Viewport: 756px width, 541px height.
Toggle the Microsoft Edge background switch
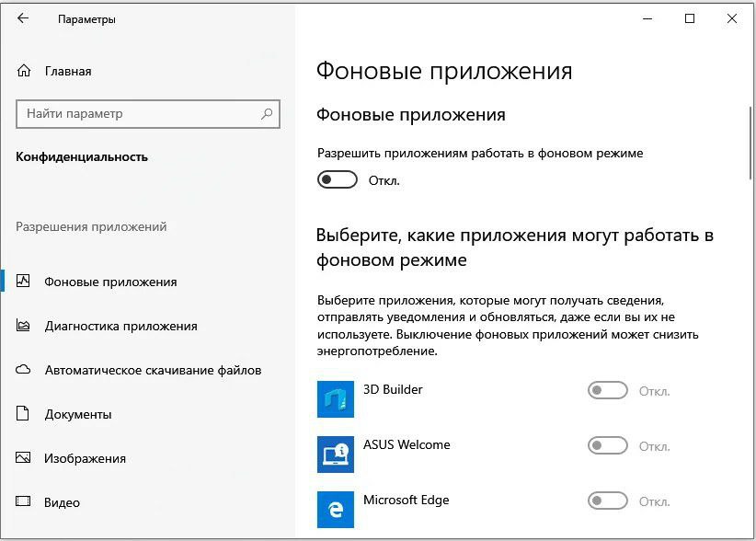(608, 501)
